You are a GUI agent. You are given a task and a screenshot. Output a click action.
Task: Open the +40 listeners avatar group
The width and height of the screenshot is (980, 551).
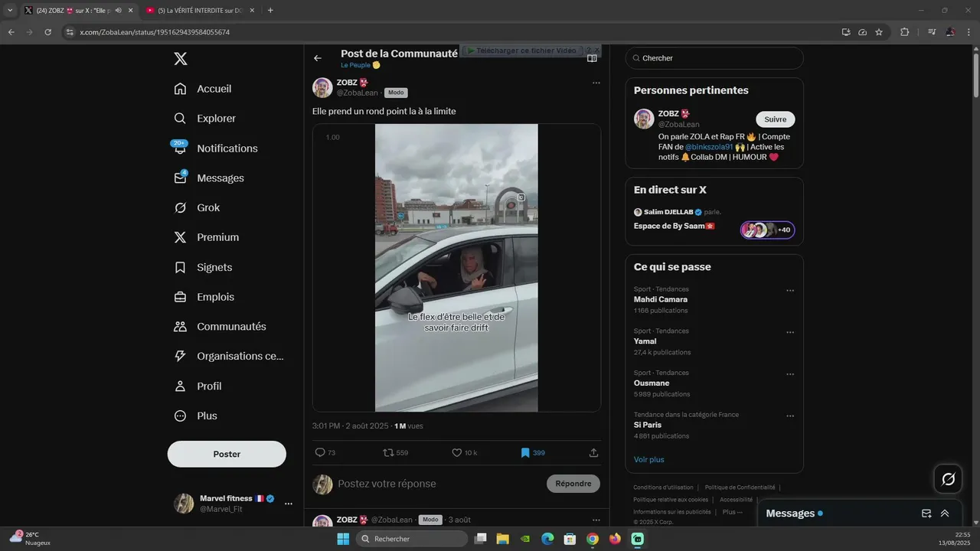pos(768,230)
